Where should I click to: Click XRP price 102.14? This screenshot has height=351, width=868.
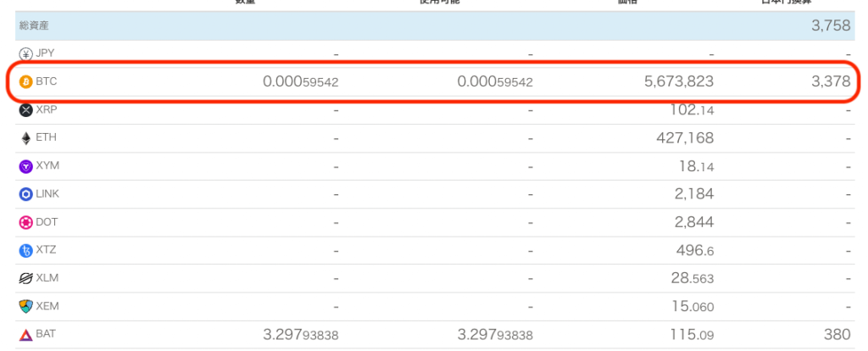coord(692,110)
